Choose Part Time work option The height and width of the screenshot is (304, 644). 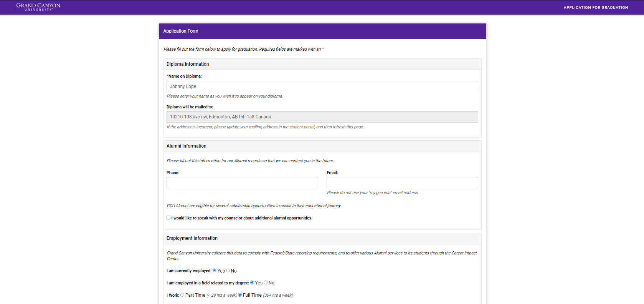(x=182, y=295)
